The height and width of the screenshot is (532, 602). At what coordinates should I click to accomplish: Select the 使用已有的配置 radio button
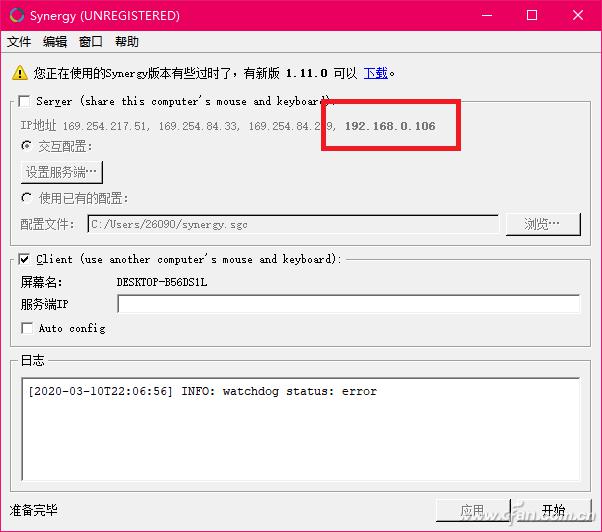26,198
